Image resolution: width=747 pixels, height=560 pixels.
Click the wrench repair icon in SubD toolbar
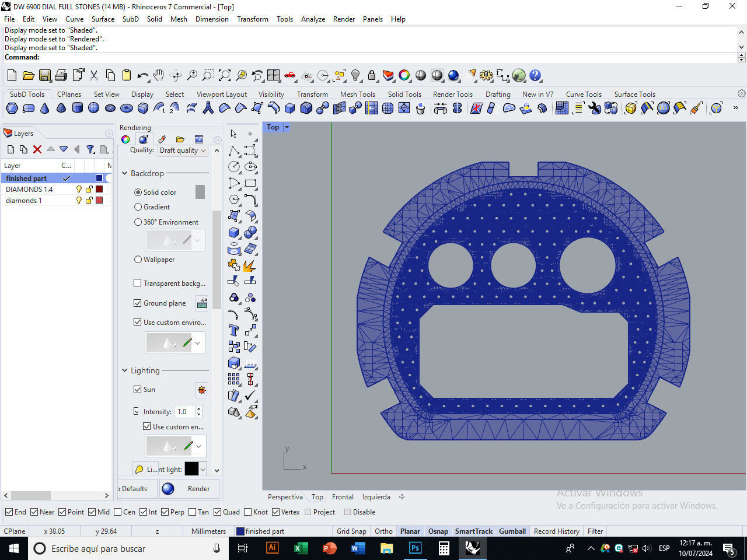point(595,108)
